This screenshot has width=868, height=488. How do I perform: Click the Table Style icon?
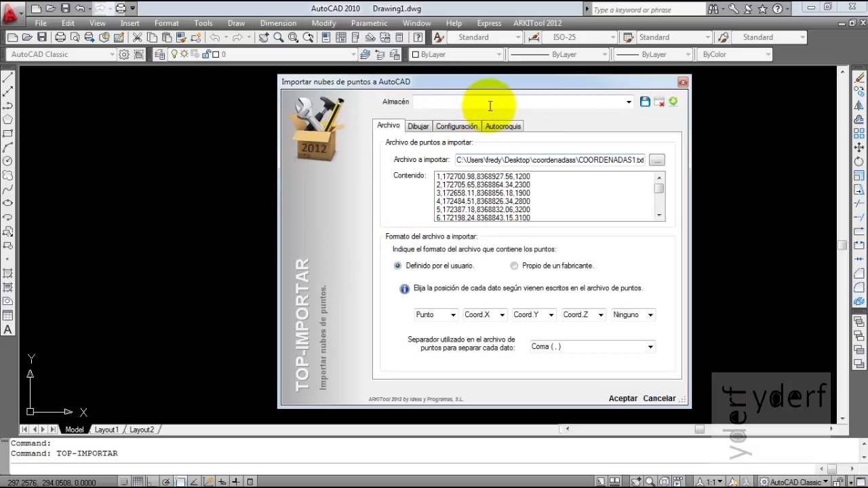(628, 37)
